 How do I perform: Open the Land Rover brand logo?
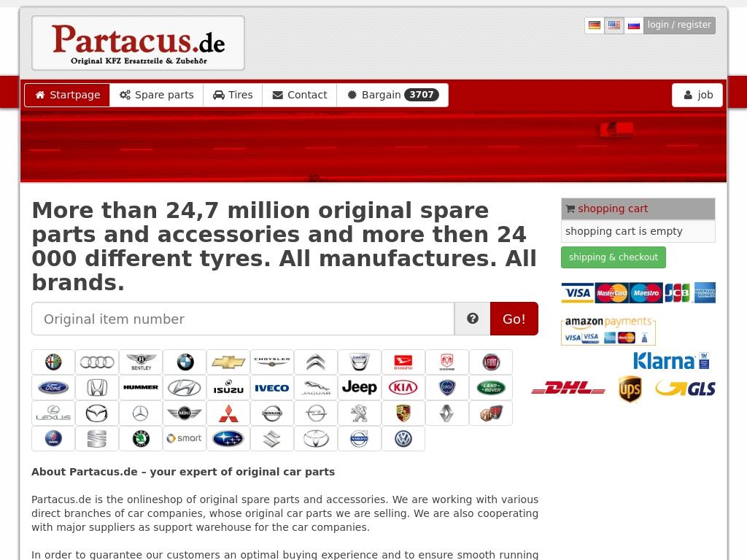490,388
